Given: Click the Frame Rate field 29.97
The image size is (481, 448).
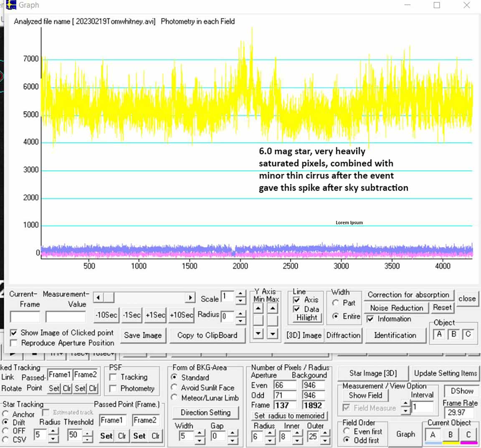Looking at the screenshot, I should click(x=460, y=413).
